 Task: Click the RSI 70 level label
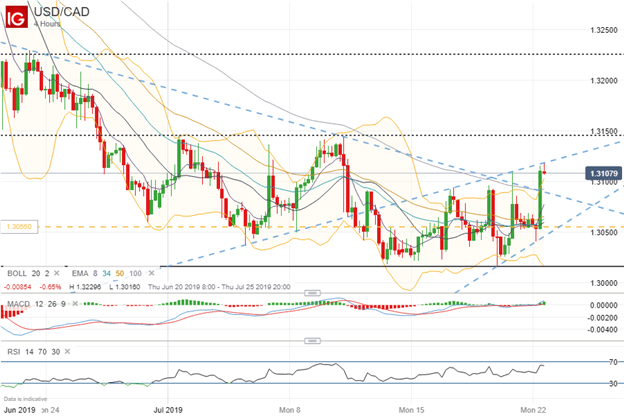(613, 362)
